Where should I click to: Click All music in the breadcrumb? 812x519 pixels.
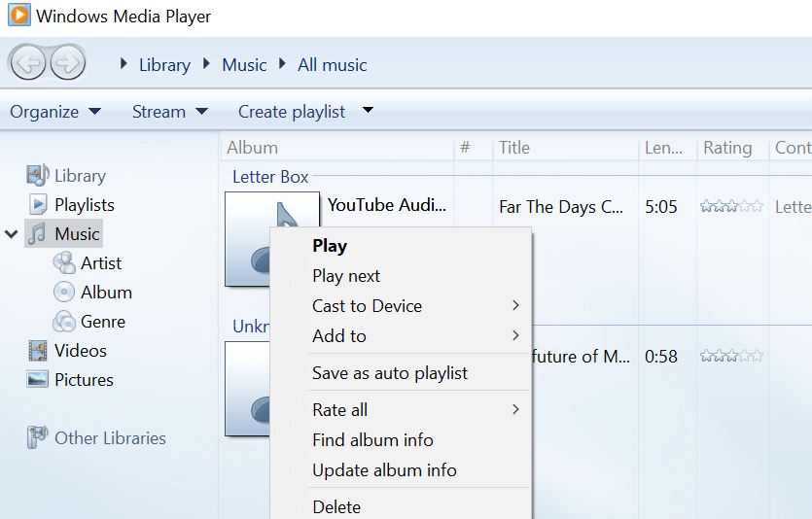(x=332, y=65)
